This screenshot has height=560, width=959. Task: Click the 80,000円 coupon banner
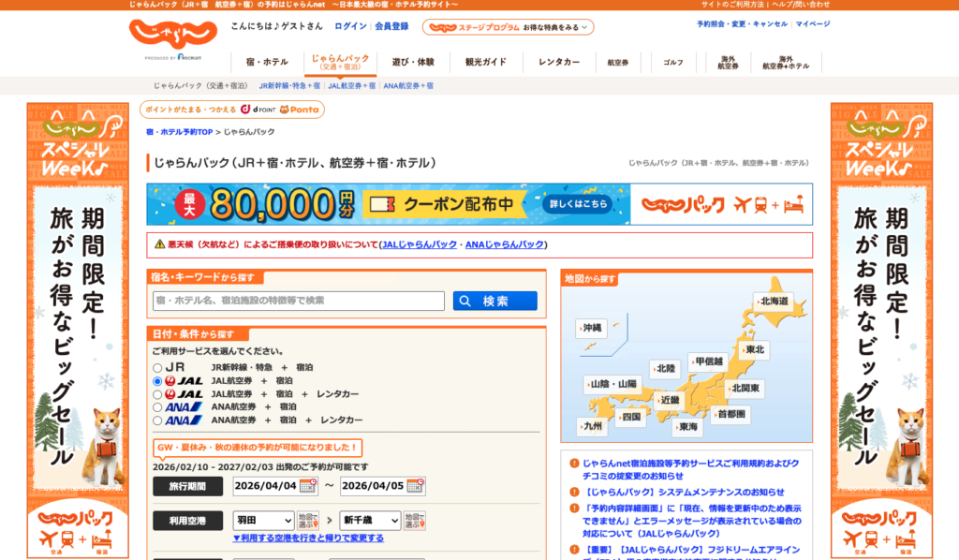pos(479,203)
